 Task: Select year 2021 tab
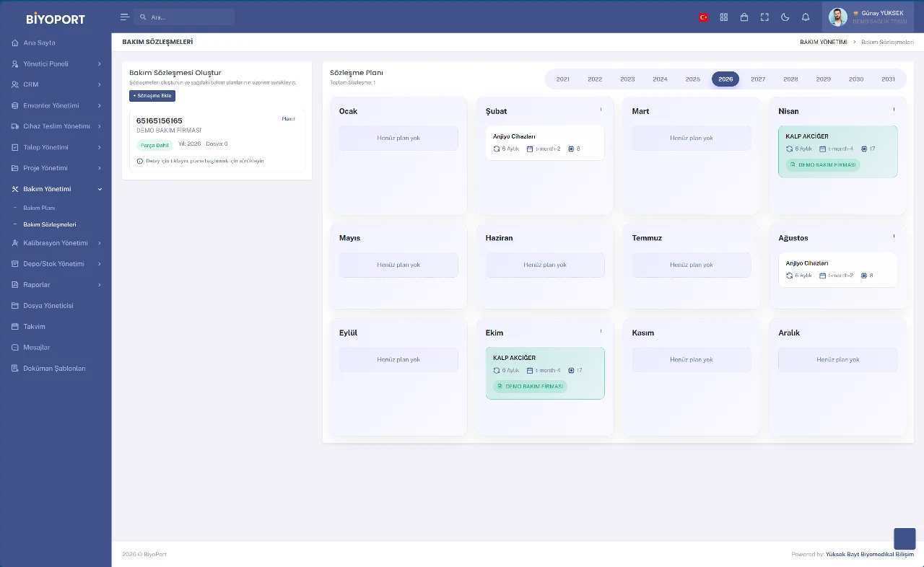tap(562, 79)
